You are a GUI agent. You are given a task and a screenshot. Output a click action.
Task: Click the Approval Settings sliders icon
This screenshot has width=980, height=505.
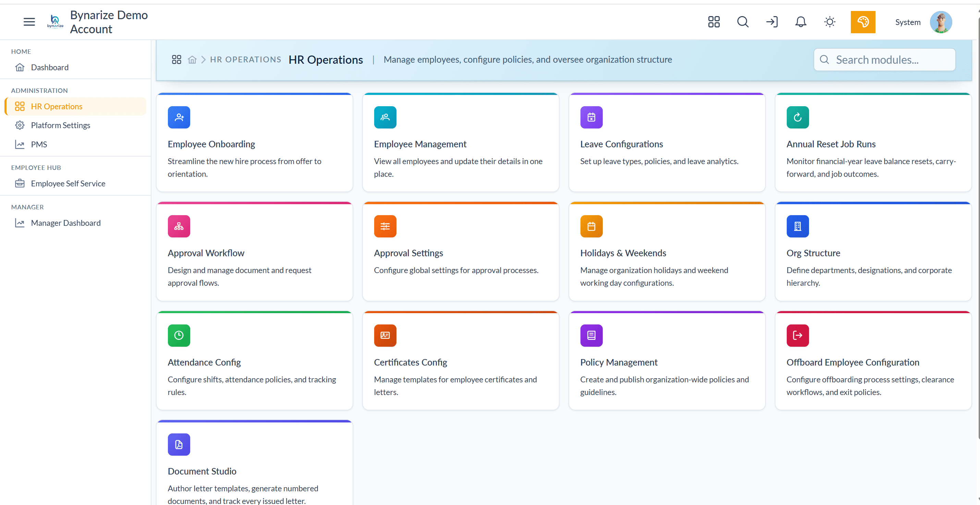click(385, 226)
